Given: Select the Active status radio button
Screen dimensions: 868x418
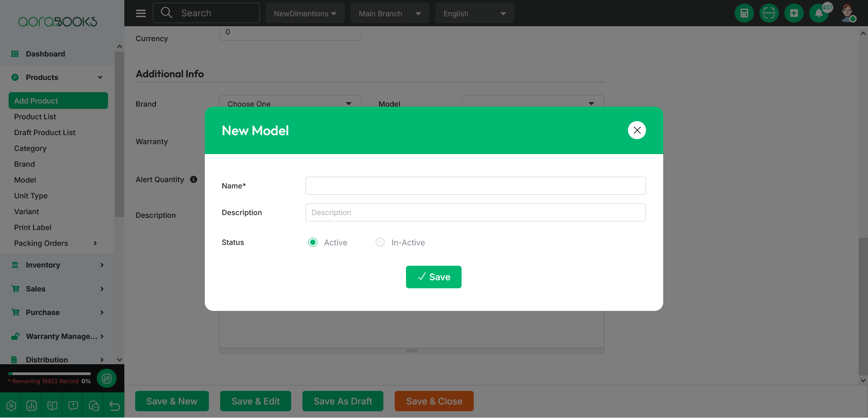Looking at the screenshot, I should 313,242.
